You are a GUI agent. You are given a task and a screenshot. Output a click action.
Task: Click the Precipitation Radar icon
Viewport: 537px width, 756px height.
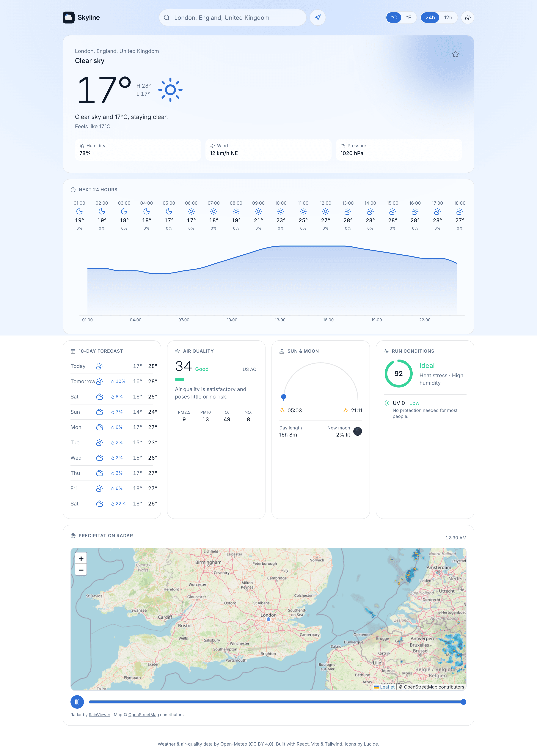(73, 535)
